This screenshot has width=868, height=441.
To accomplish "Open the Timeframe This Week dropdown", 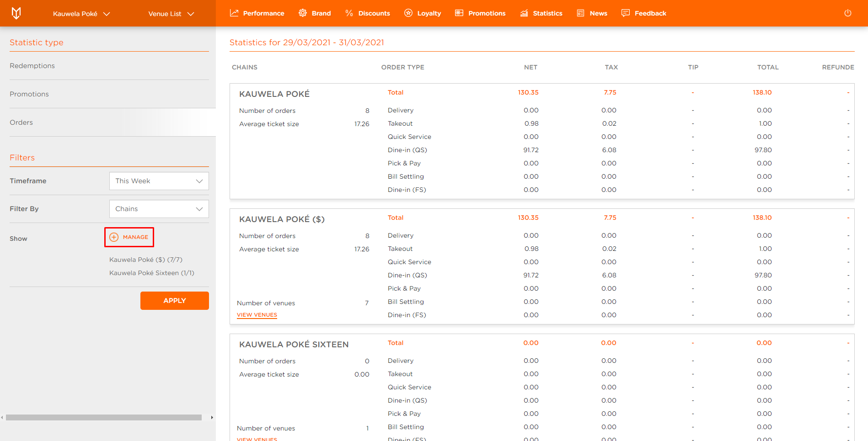I will (159, 181).
